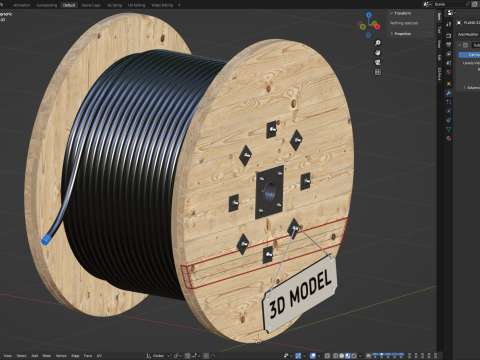Click the zoom magnifier viewport icon
The width and height of the screenshot is (480, 360).
pos(378,43)
